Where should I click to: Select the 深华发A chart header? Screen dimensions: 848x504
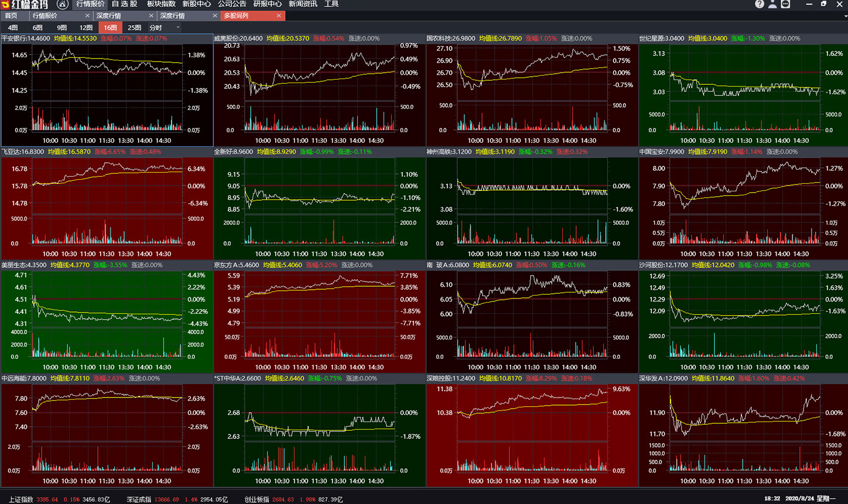[x=743, y=378]
